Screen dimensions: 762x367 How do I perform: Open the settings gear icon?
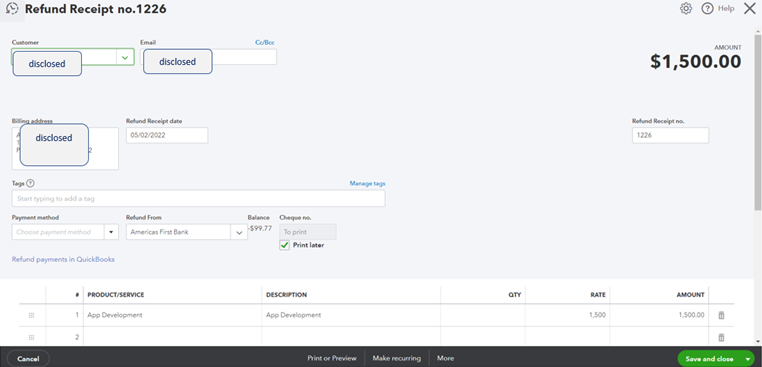tap(686, 8)
